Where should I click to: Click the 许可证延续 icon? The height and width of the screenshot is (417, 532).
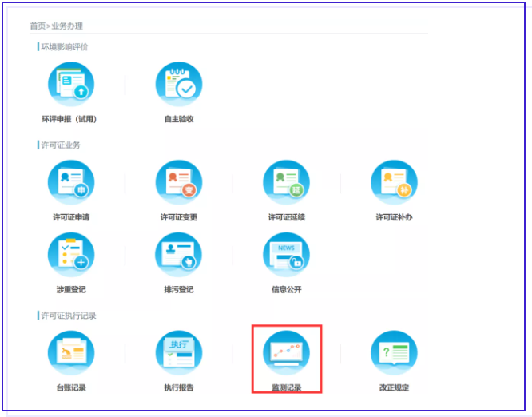(286, 182)
